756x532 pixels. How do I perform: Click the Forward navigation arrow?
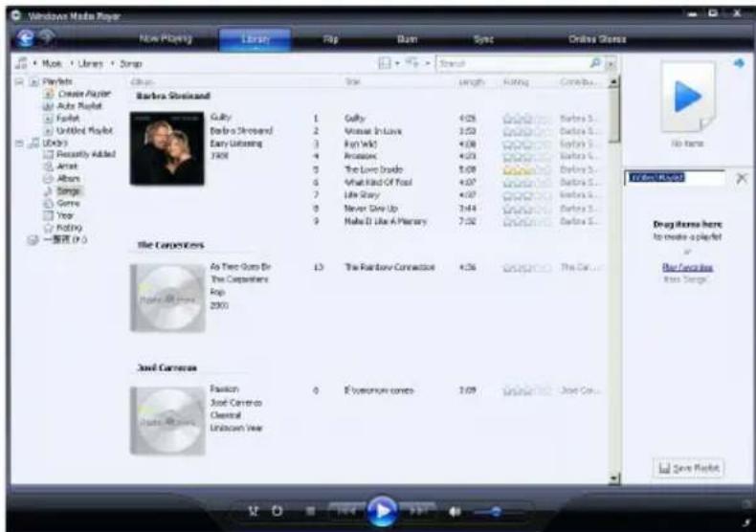point(47,36)
